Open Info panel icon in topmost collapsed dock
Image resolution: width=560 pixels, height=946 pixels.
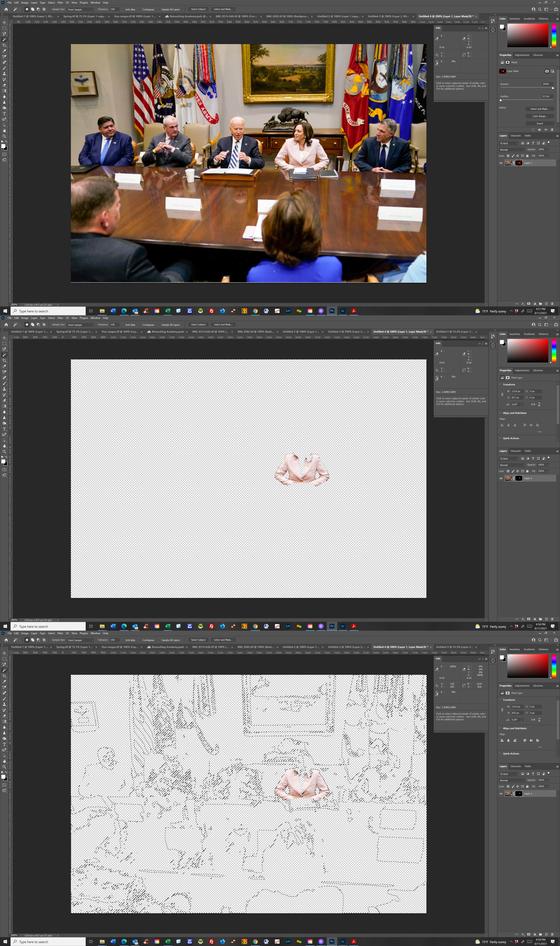tap(493, 30)
